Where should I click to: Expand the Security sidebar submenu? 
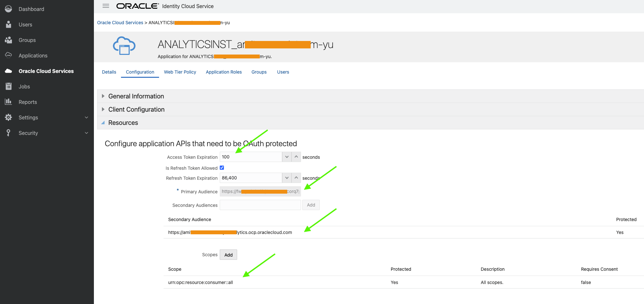[x=86, y=133]
